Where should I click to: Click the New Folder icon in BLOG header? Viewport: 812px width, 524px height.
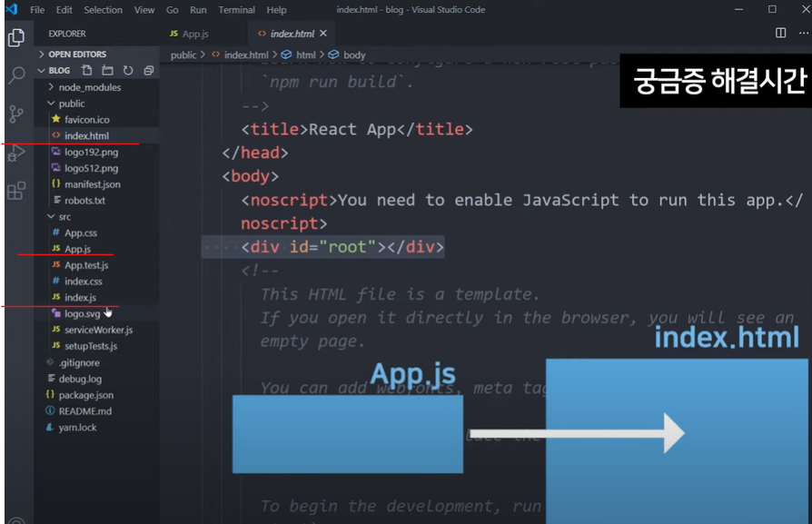(107, 70)
